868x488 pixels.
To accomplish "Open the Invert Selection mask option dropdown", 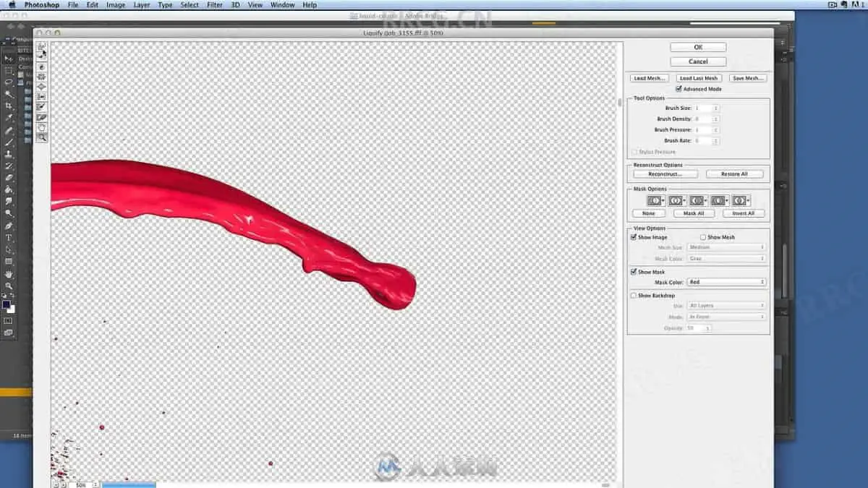I will [x=740, y=200].
